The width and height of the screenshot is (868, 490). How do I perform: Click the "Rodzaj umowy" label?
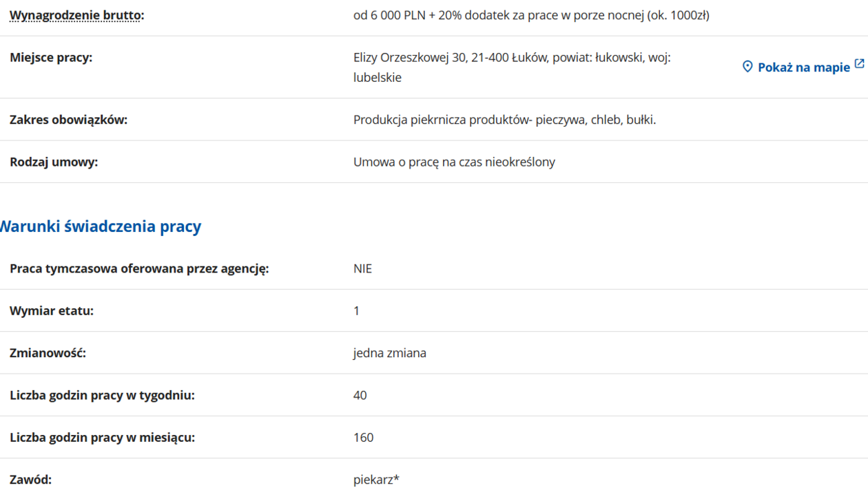coord(54,162)
